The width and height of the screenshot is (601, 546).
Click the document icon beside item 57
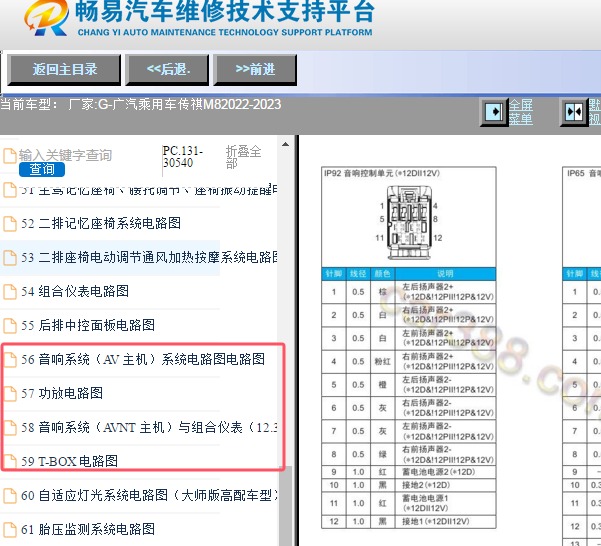(x=10, y=394)
